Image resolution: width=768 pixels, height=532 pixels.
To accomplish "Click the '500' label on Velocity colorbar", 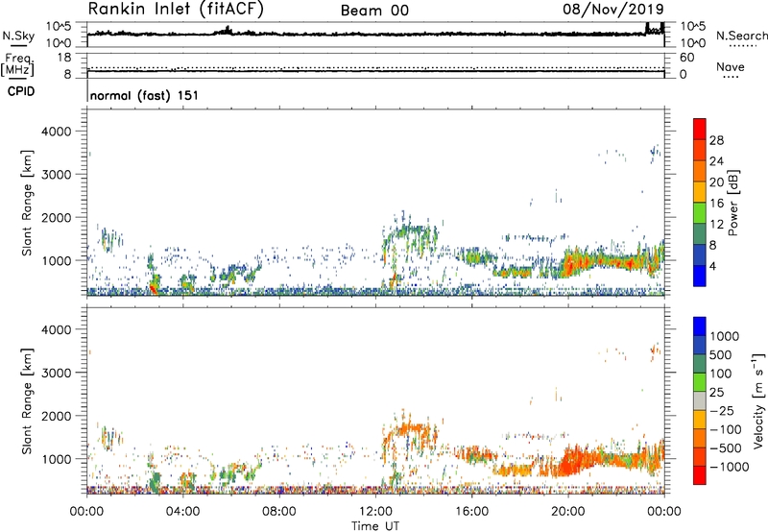I will click(721, 355).
